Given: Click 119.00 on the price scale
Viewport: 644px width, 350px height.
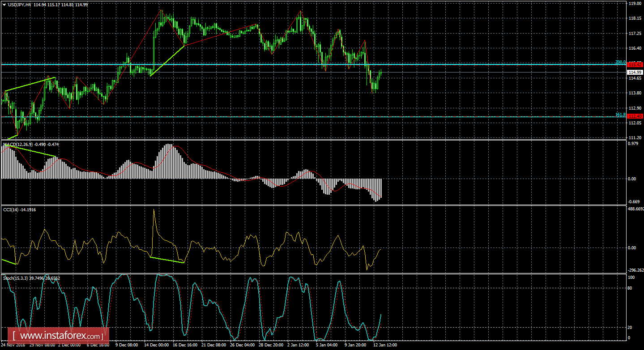Looking at the screenshot, I should [x=635, y=4].
